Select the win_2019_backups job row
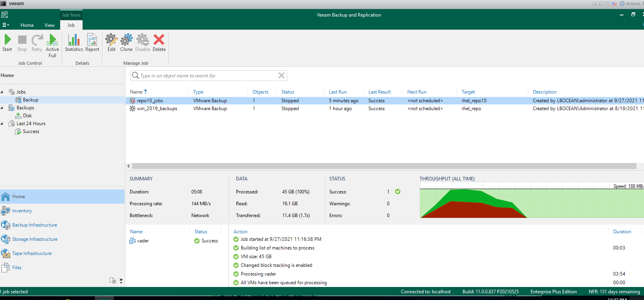Image resolution: width=644 pixels, height=300 pixels. [x=157, y=109]
